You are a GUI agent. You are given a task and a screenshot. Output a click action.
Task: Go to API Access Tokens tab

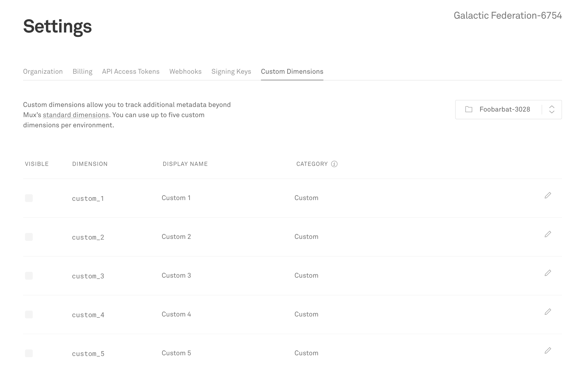point(131,72)
